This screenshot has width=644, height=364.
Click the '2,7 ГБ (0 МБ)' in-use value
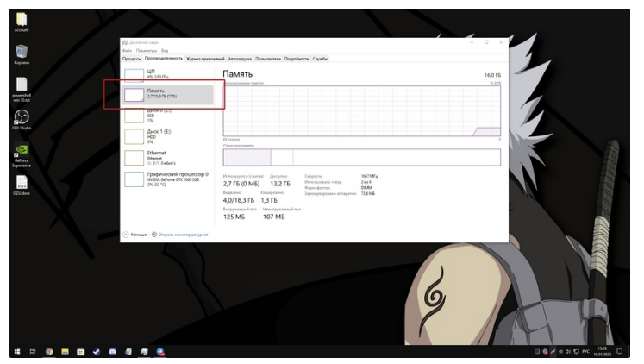coord(241,184)
